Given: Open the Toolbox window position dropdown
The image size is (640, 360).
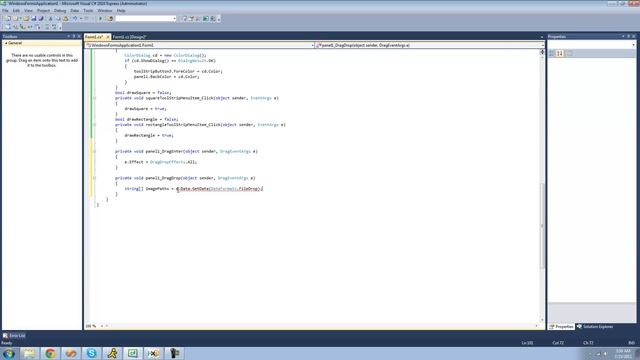Looking at the screenshot, I should (69, 36).
